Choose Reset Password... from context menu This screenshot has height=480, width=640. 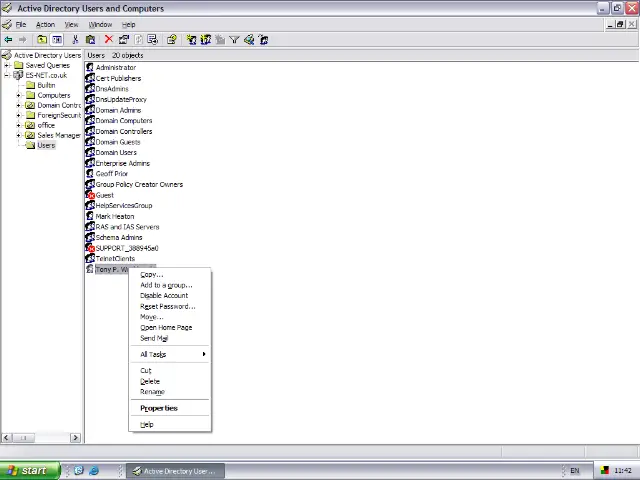[170, 306]
